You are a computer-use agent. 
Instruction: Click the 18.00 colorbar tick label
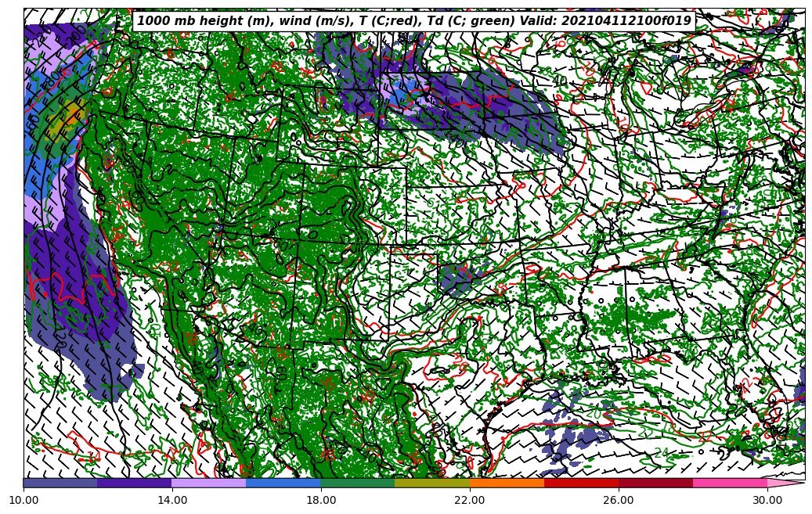point(321,500)
